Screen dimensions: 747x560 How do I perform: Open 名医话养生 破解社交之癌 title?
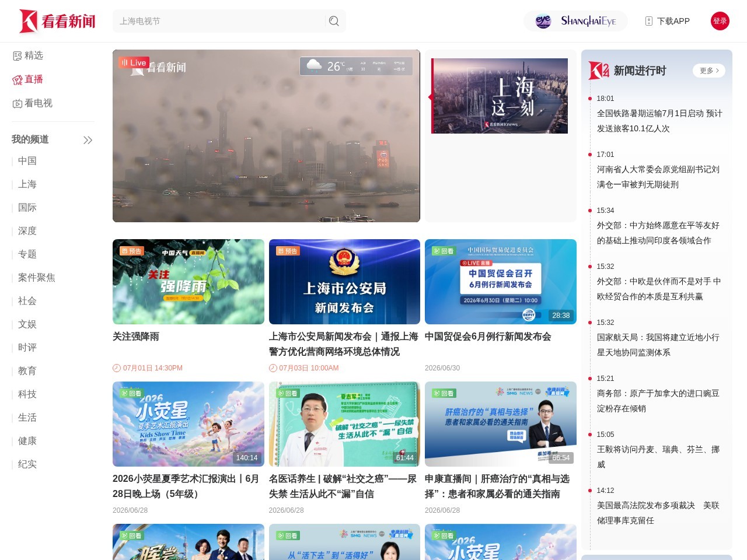click(x=343, y=487)
